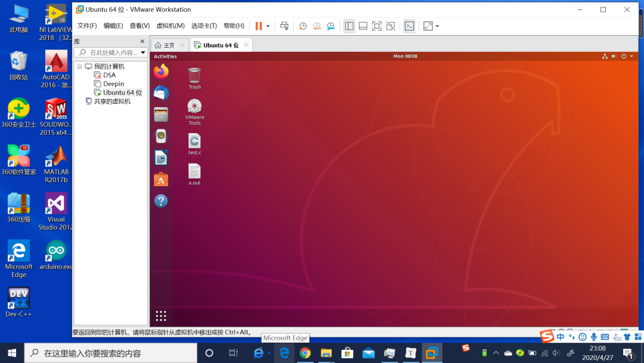Toggle the library sidebar view

pos(349,26)
